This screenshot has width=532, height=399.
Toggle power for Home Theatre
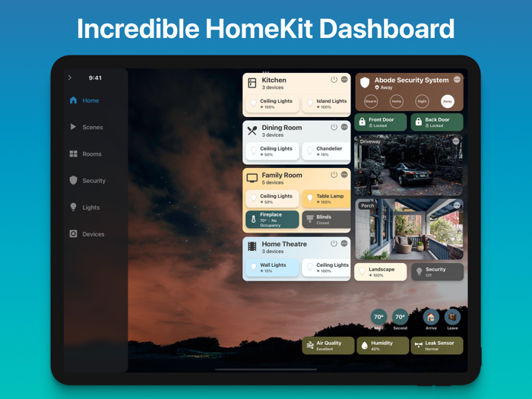[x=334, y=244]
